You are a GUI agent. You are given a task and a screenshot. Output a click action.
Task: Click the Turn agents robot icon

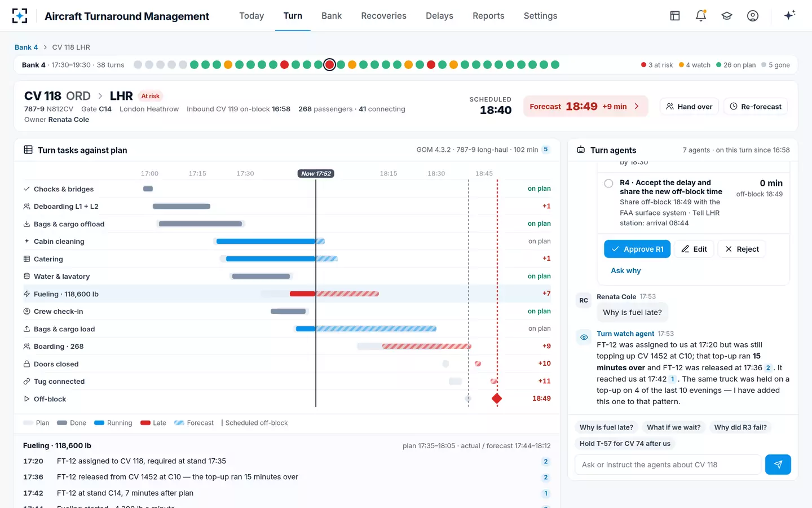click(x=581, y=150)
